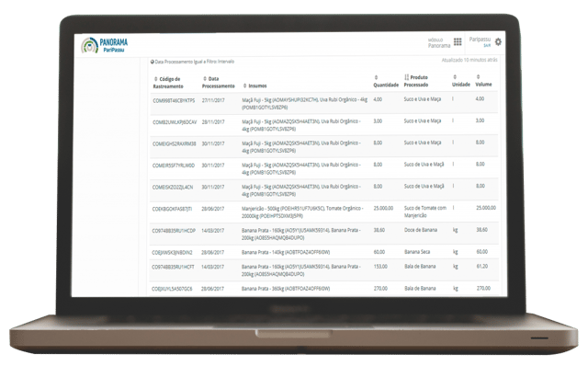
Task: Sort by Data Processamento column
Action: point(219,83)
